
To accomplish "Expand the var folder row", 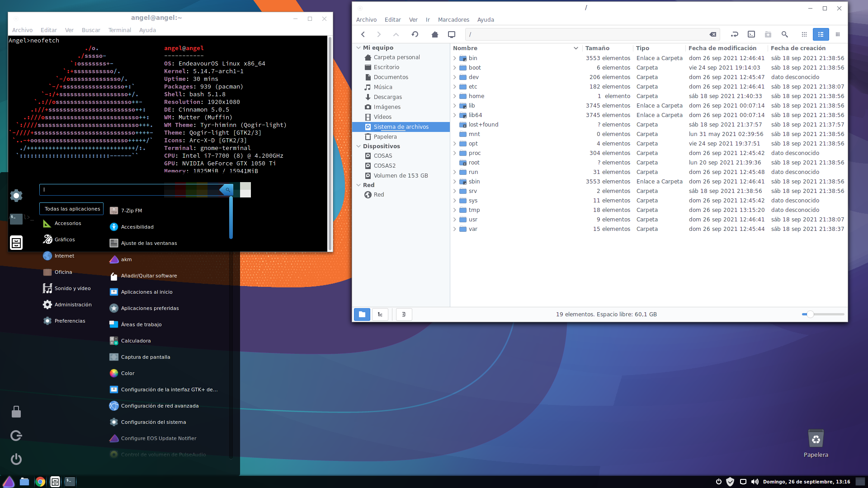I will click(455, 229).
